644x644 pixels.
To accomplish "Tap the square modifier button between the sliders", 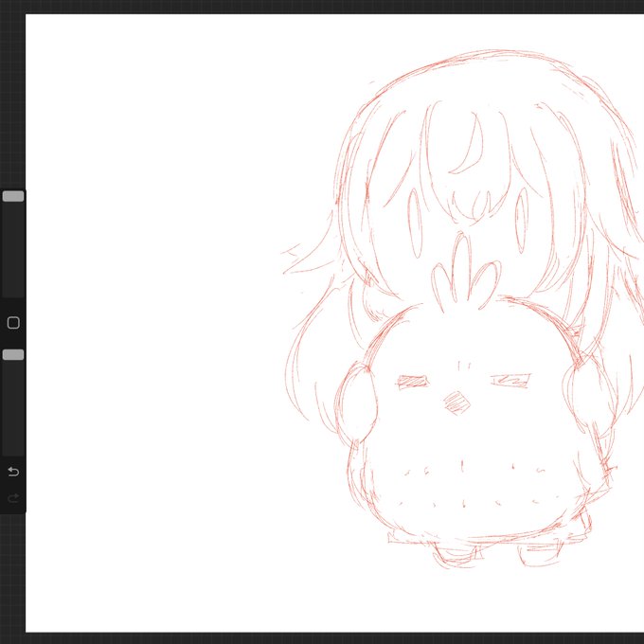I will click(x=13, y=323).
